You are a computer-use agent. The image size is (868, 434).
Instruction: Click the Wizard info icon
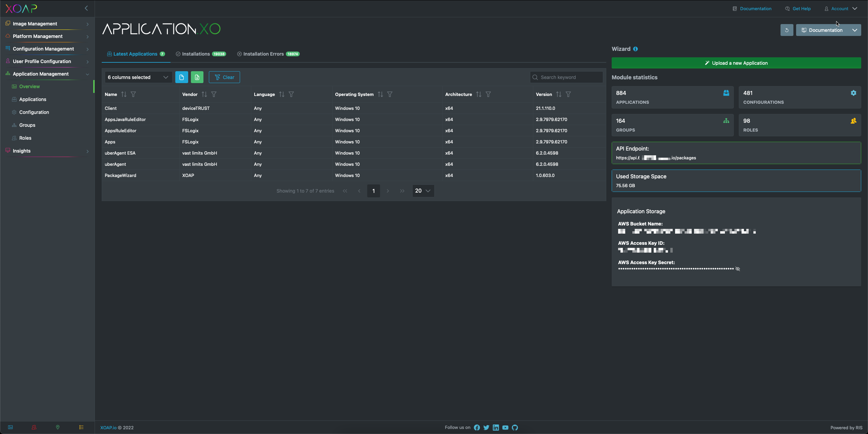point(635,49)
